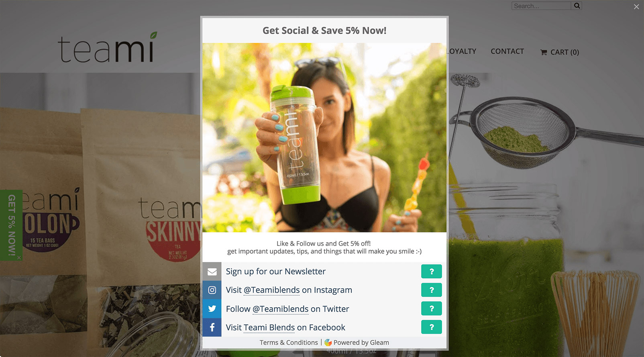Click the GET 5% NOW! side tab
The image size is (644, 357).
[x=11, y=225]
